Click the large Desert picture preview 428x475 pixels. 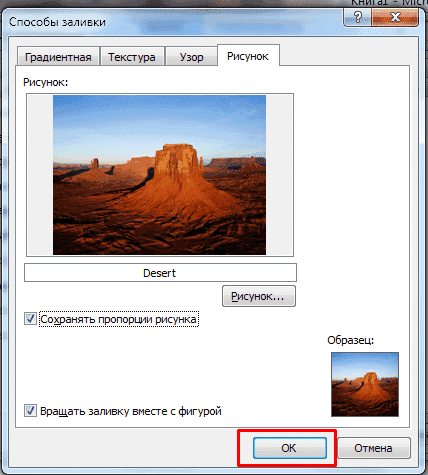160,175
